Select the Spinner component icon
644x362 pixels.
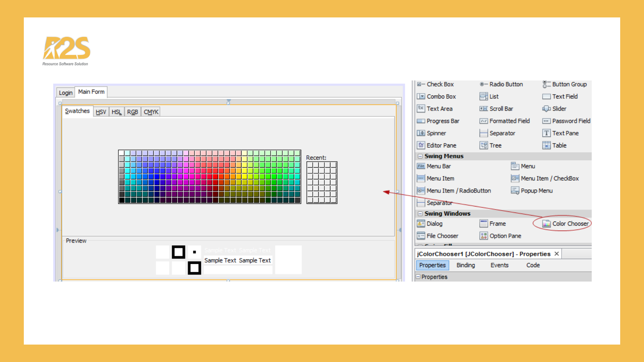pos(421,133)
